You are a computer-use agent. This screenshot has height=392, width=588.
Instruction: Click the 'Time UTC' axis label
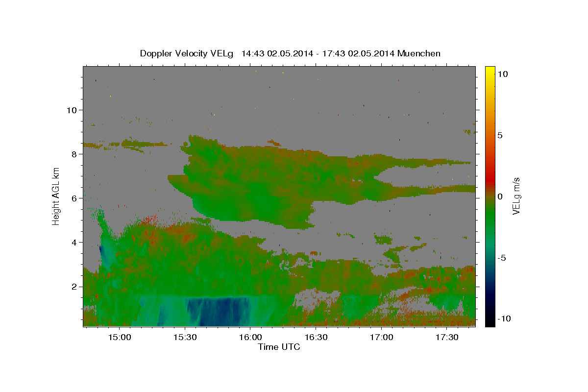tap(279, 347)
